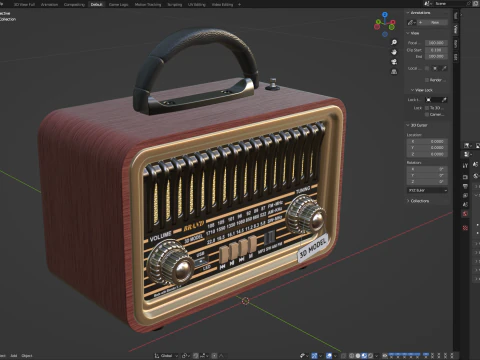Image resolution: width=480 pixels, height=360 pixels.
Task: Toggle viewport overlays display button
Action: 329,356
